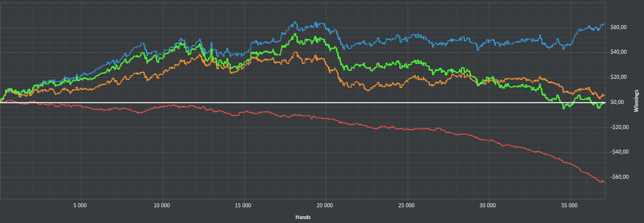Click the $60,00 winnings axis label
The width and height of the screenshot is (644, 223).
tap(618, 28)
